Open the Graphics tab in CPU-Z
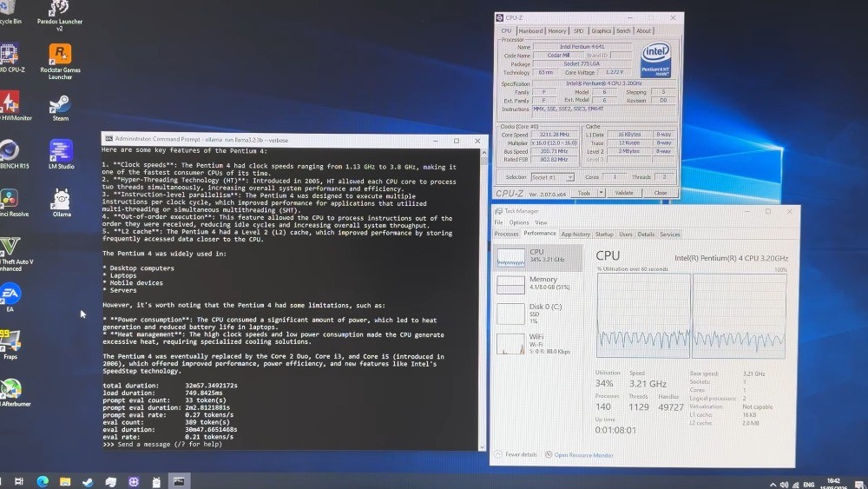The image size is (868, 489). [x=602, y=31]
